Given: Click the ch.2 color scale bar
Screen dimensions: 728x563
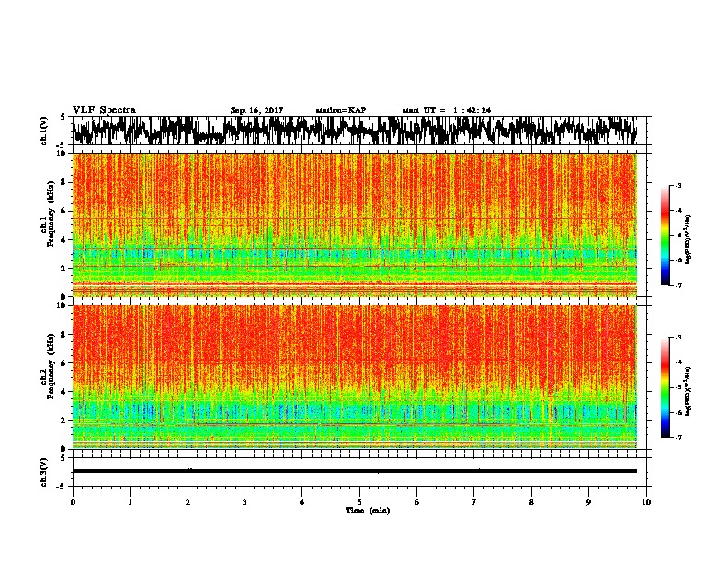Looking at the screenshot, I should [665, 387].
